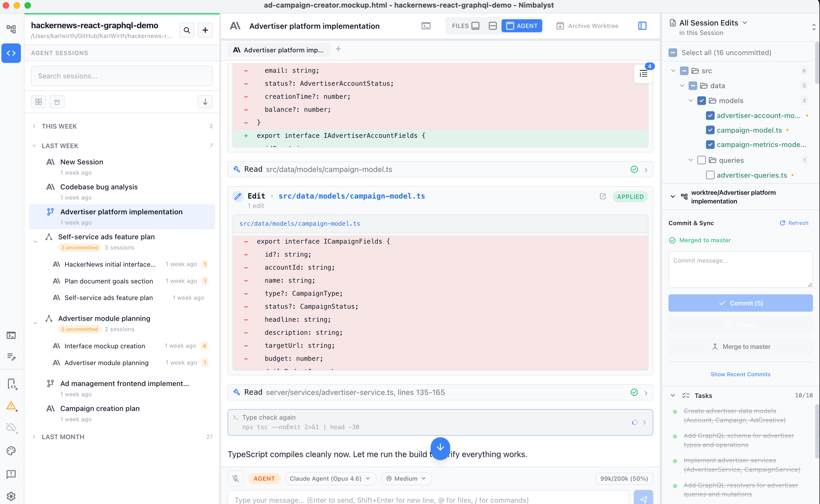Click the scroll-to-bottom blue arrow button

point(440,448)
